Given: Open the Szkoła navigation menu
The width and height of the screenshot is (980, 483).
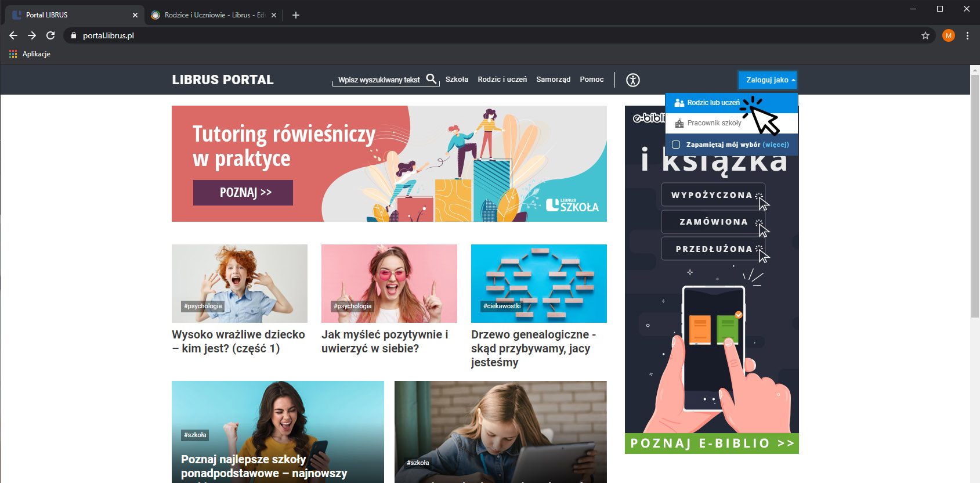Looking at the screenshot, I should point(457,80).
